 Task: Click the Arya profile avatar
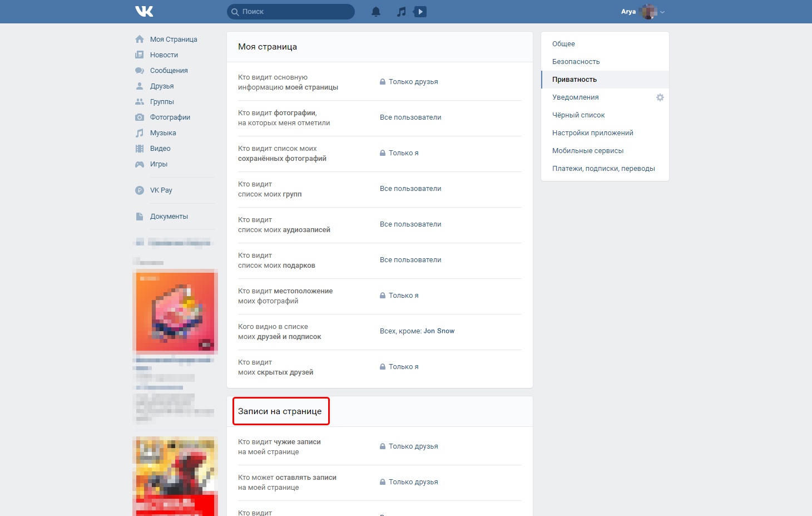pyautogui.click(x=649, y=12)
